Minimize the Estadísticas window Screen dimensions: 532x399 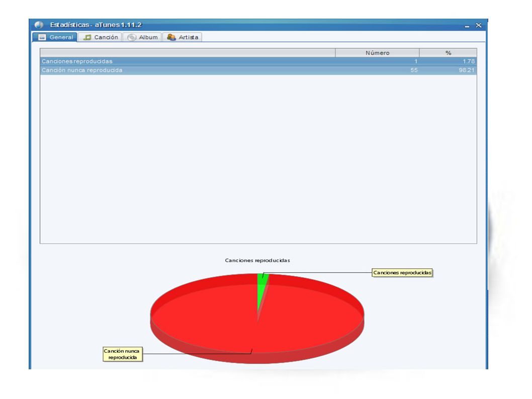pos(467,26)
